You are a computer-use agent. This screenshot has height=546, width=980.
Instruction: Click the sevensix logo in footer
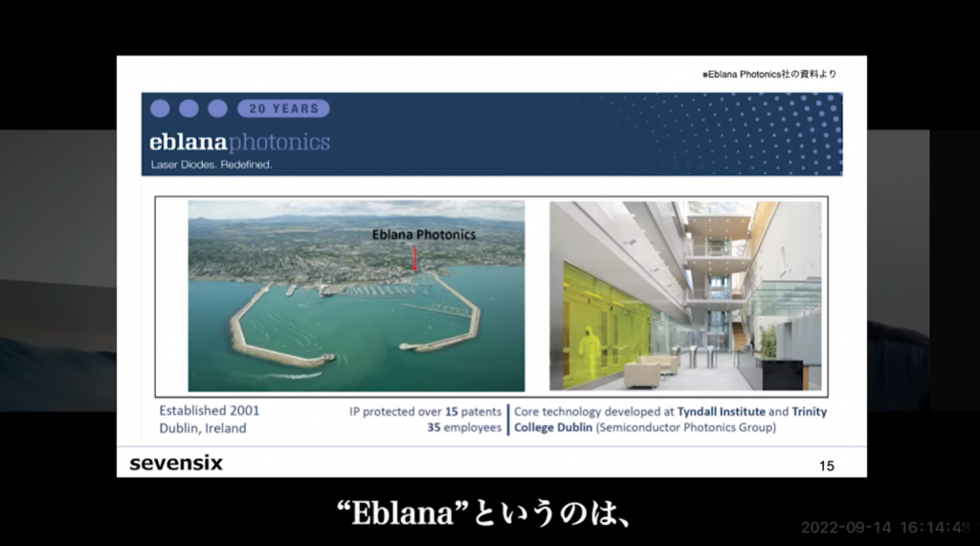(176, 463)
